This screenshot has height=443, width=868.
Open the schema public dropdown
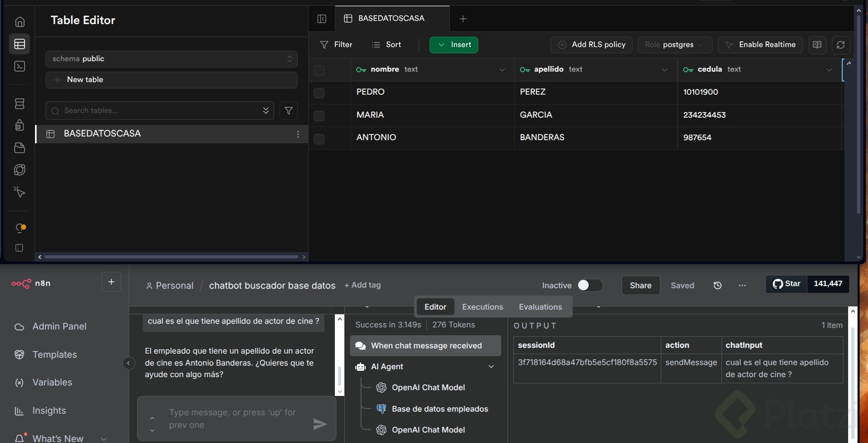pos(172,59)
